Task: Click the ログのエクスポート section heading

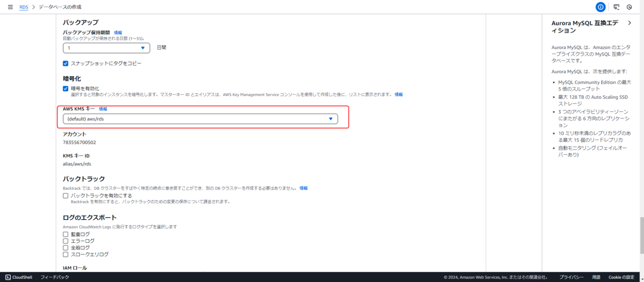Action: click(90, 217)
